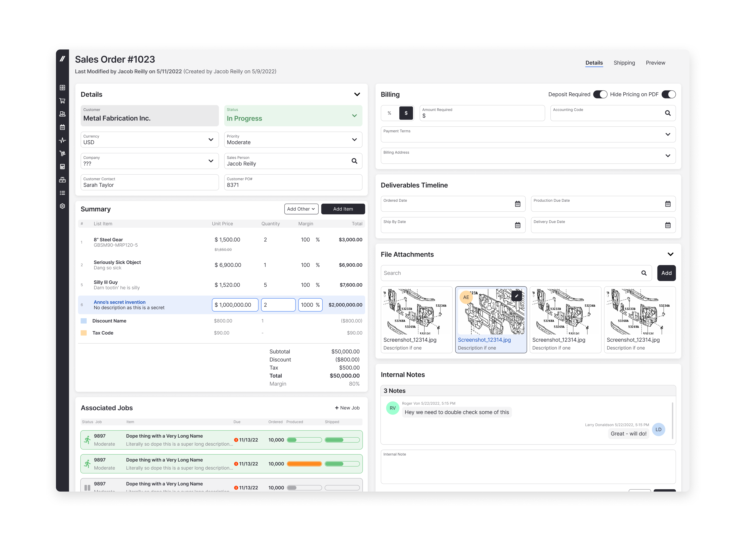
Task: Click the activity pulse sidebar icon
Action: point(62,140)
